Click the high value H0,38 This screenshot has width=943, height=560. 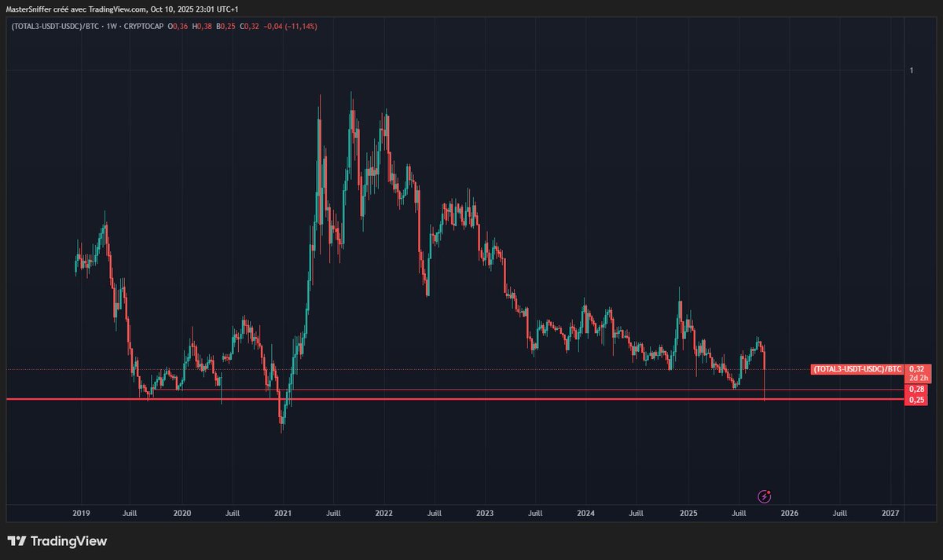(201, 26)
